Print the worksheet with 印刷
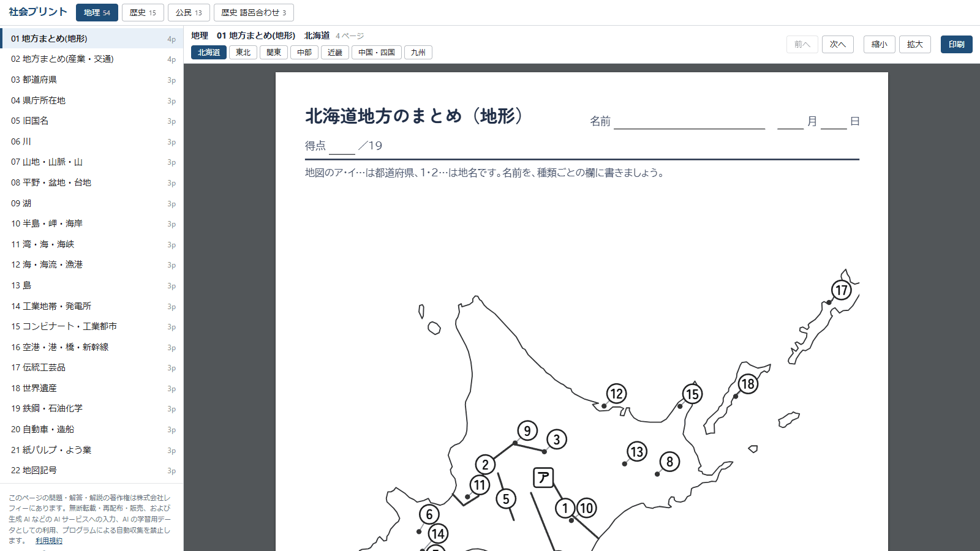This screenshot has height=551, width=980. (x=957, y=44)
